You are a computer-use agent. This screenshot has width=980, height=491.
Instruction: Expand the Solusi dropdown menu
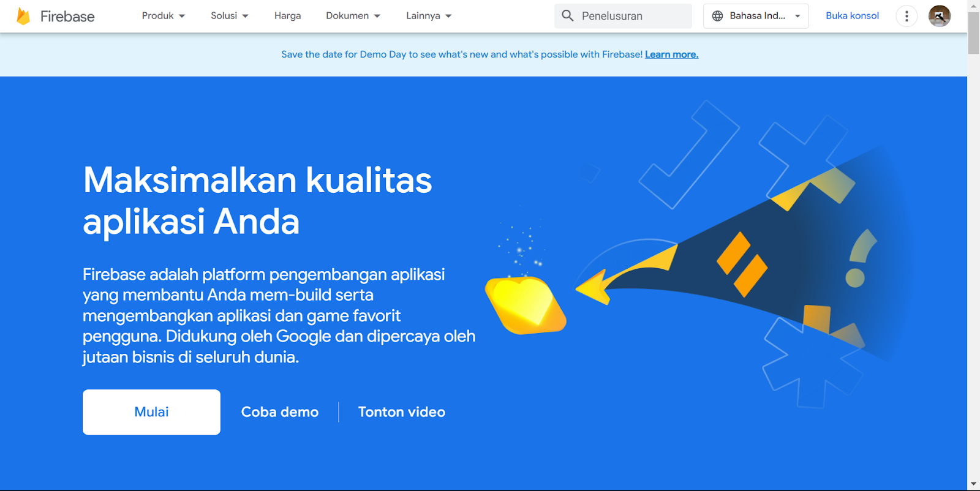(230, 16)
